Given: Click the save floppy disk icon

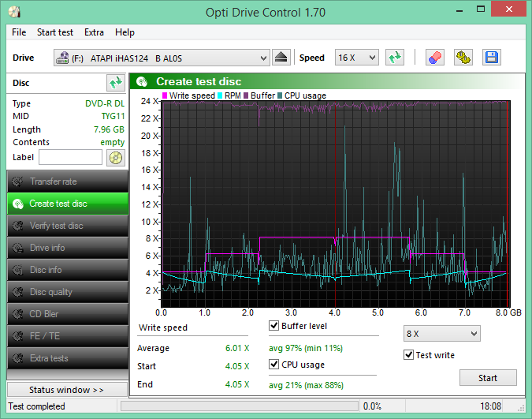Looking at the screenshot, I should [491, 58].
